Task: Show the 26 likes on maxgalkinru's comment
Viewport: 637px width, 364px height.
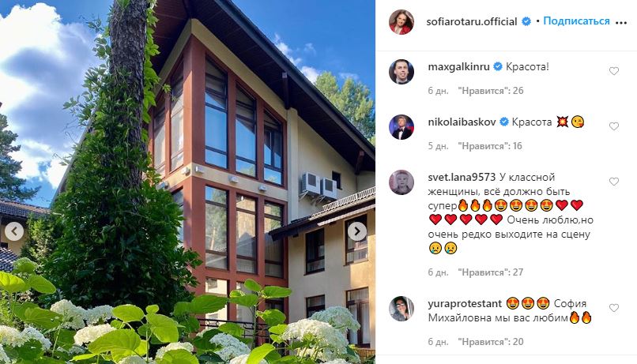Action: click(x=491, y=91)
